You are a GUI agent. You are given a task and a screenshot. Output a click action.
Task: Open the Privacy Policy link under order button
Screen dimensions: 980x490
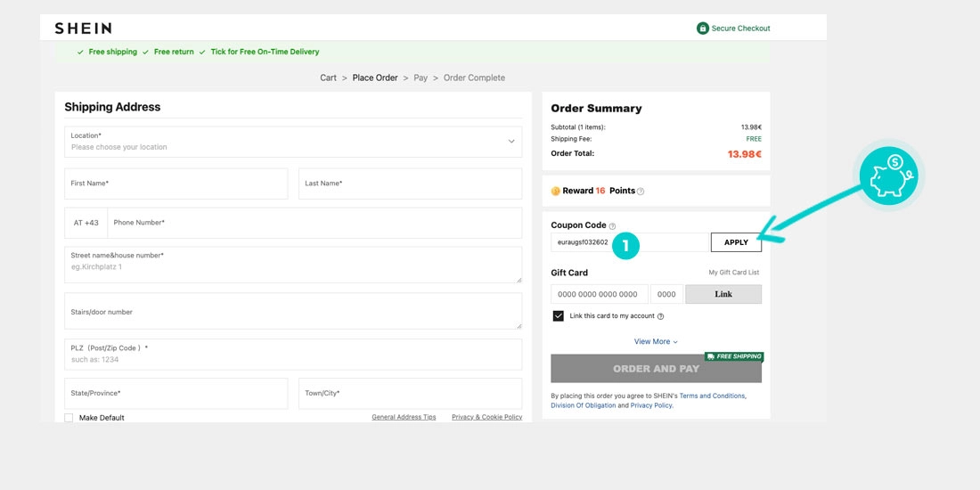point(651,405)
